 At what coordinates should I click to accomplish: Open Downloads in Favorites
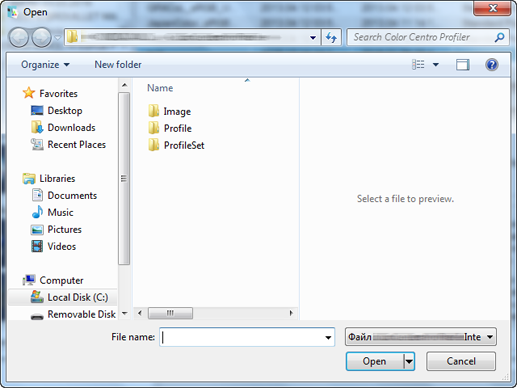point(71,128)
